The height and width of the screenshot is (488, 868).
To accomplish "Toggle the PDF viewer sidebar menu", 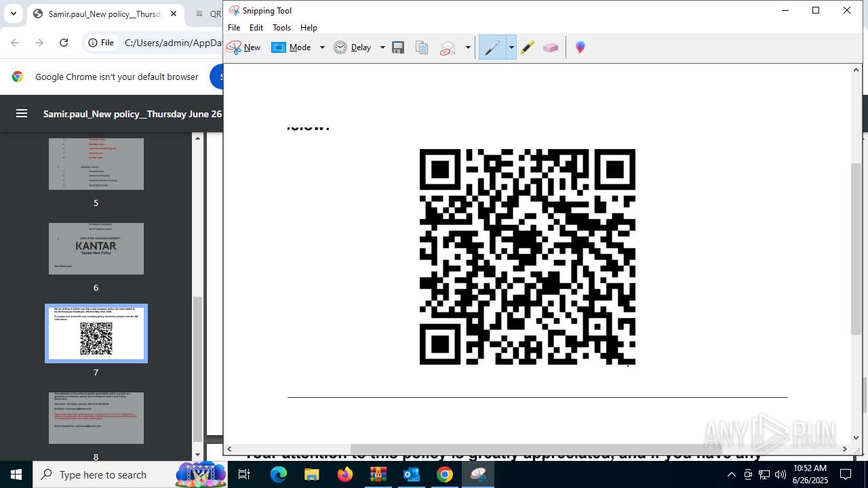I will (22, 114).
